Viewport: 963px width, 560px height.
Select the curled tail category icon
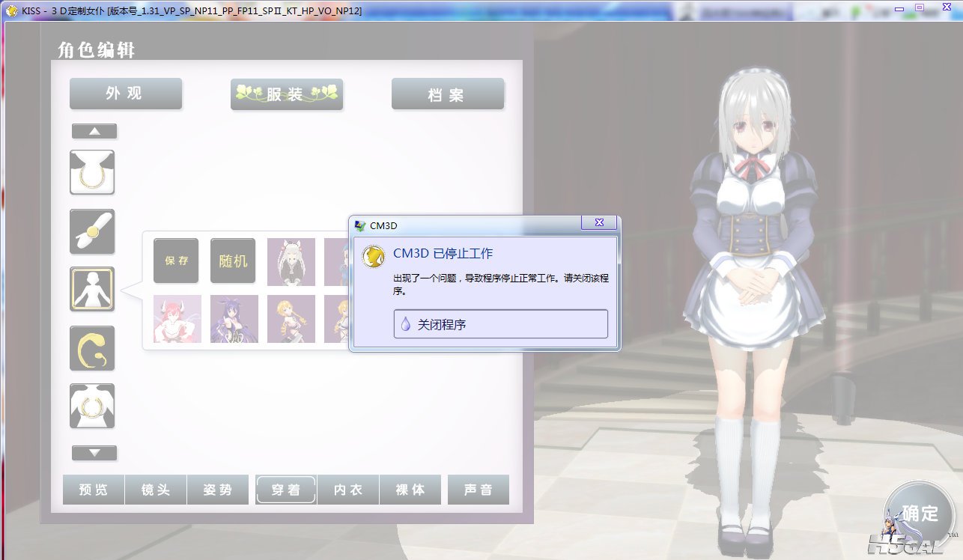click(x=92, y=348)
